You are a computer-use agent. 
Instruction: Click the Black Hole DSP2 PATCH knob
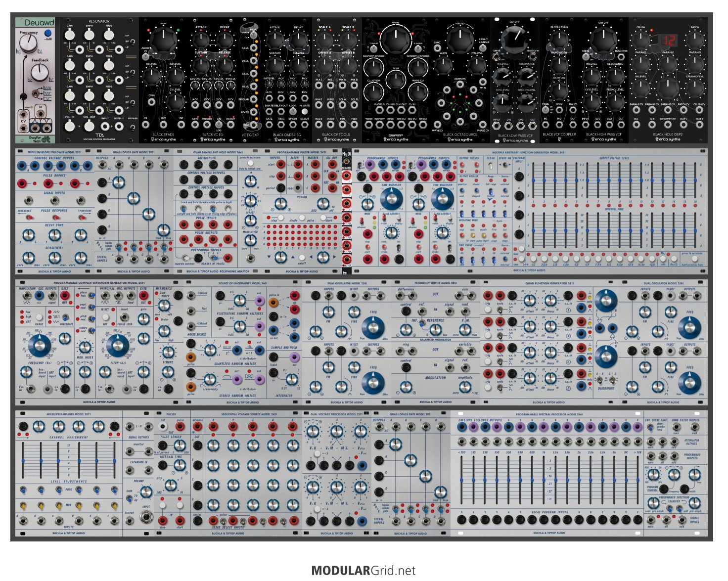point(695,40)
